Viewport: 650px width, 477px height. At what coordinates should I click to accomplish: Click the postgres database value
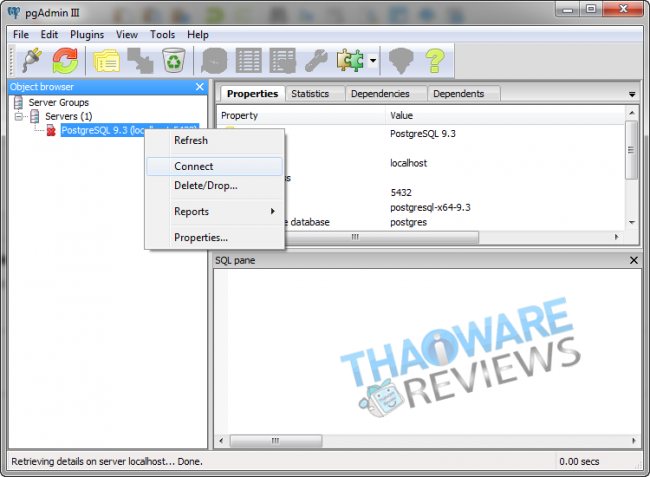coord(408,223)
